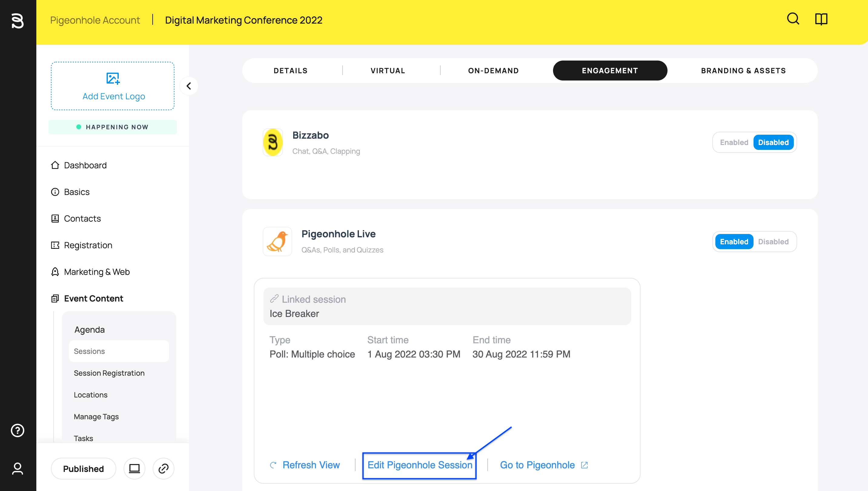Click the Chat, Q&A, Clapping description

[326, 151]
